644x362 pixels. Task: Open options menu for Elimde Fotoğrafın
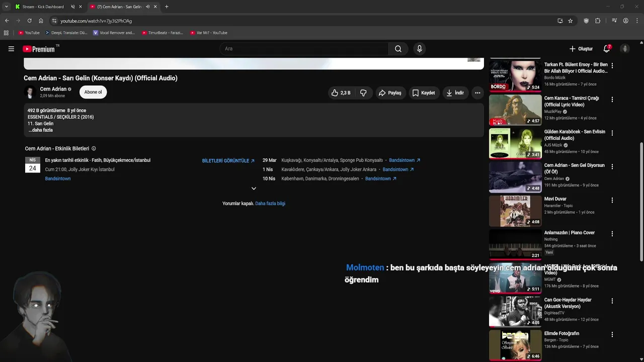612,334
